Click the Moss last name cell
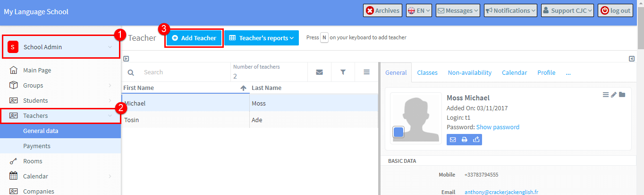Viewport: 644px width, 195px height. 314,103
